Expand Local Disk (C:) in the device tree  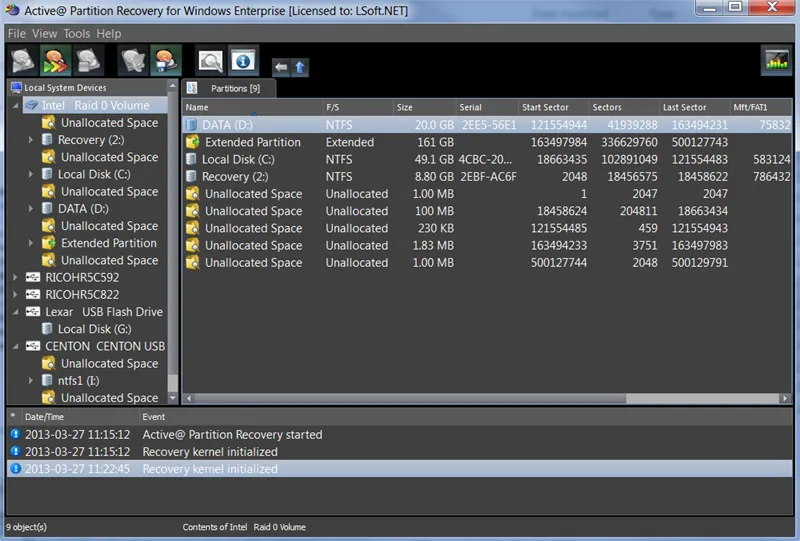32,174
